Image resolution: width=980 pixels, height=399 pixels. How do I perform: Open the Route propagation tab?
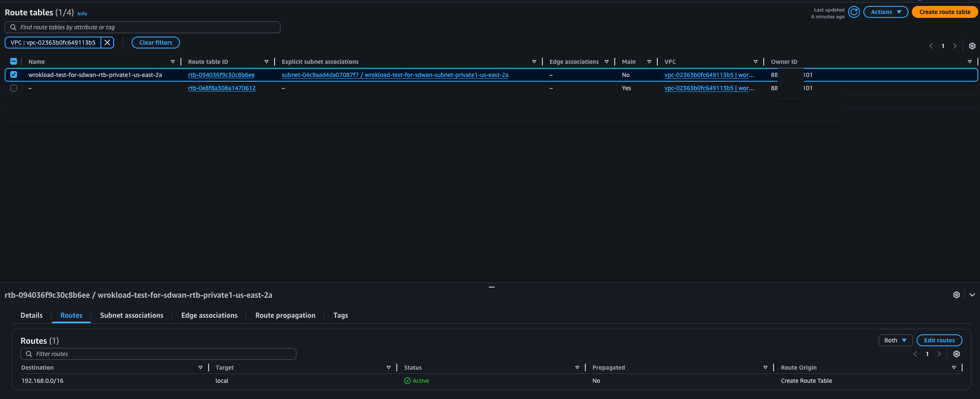click(x=285, y=315)
